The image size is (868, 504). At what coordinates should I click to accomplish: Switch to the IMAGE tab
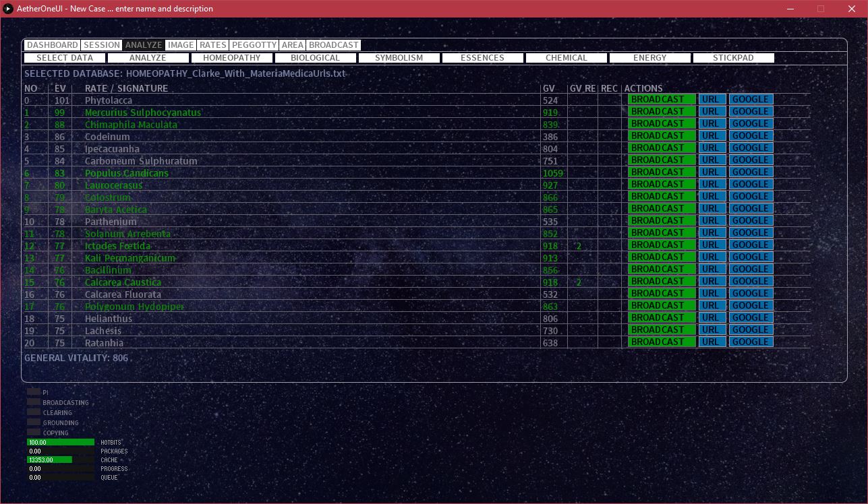click(181, 44)
